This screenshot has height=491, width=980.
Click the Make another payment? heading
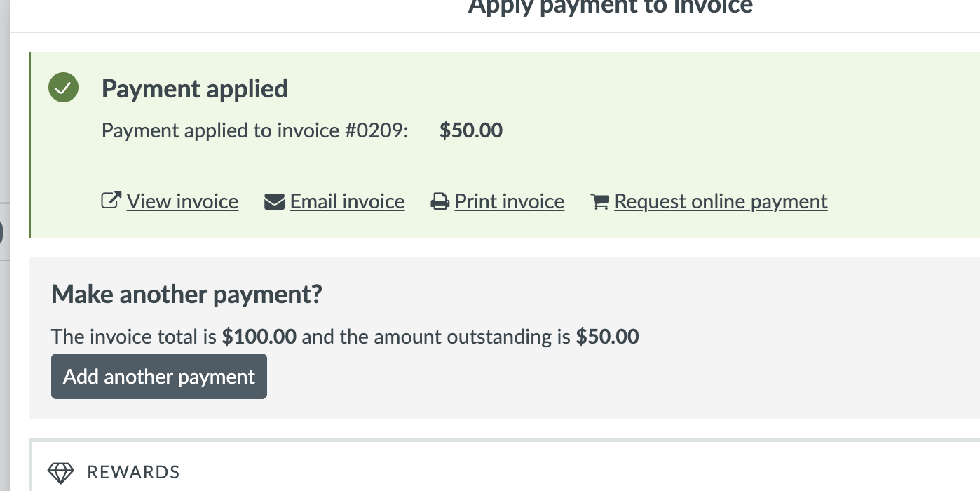[x=186, y=294]
